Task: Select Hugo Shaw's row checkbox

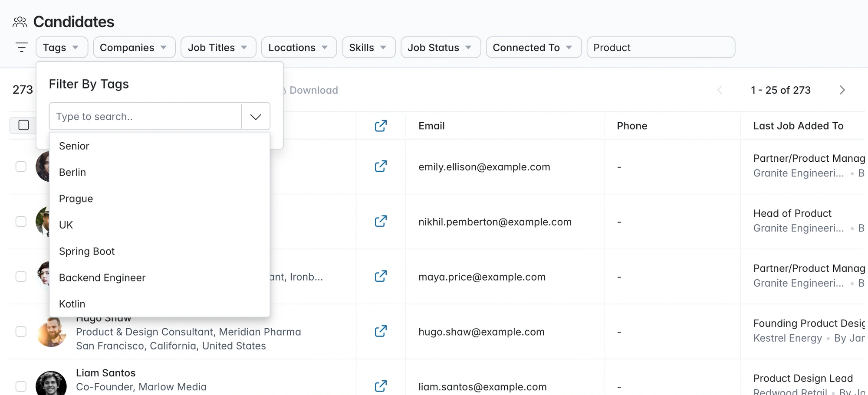Action: coord(21,332)
